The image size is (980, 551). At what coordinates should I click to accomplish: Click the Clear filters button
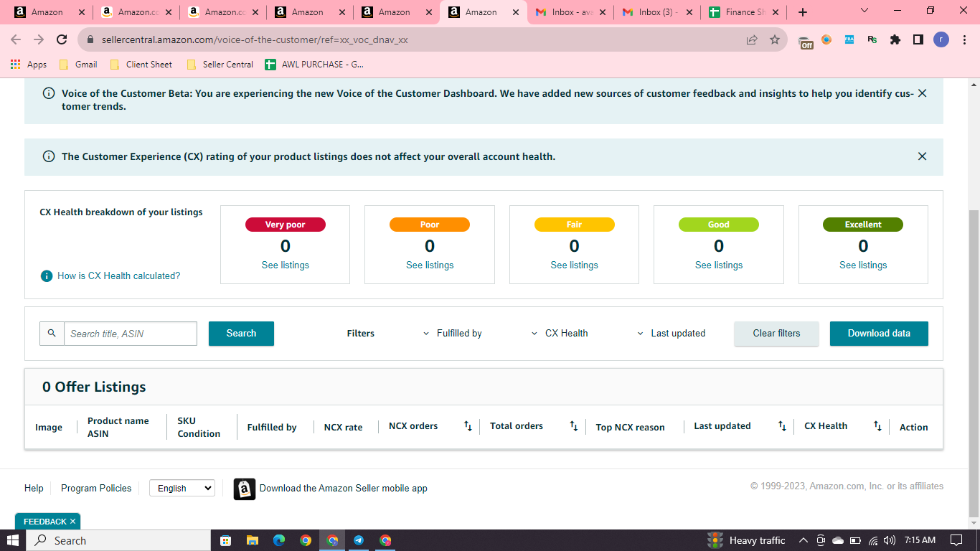pos(776,334)
